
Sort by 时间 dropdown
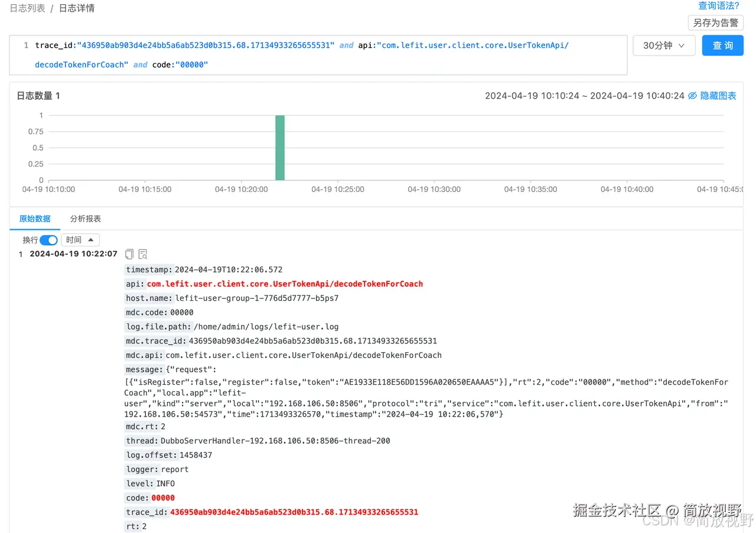coord(80,240)
